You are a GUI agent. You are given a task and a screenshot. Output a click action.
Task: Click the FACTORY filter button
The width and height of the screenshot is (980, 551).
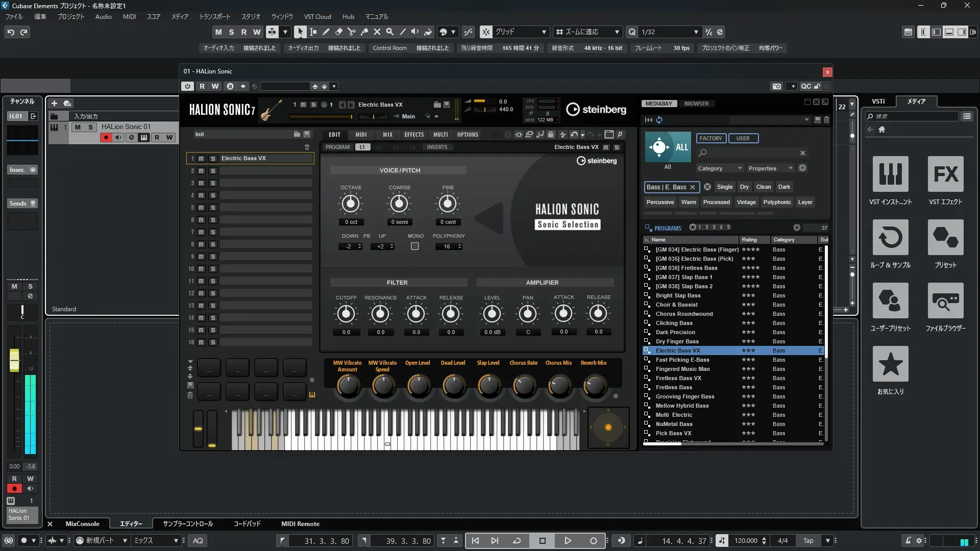click(x=710, y=138)
